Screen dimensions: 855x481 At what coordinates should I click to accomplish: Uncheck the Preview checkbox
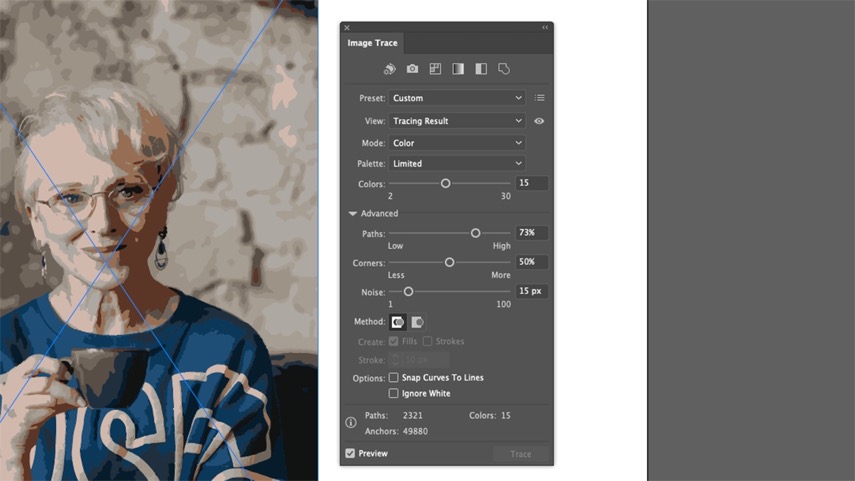click(x=350, y=454)
